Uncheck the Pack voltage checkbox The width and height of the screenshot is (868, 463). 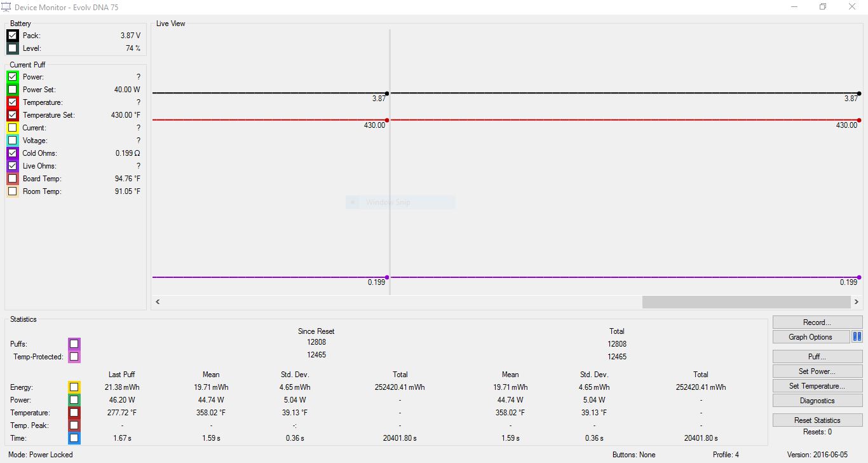coord(13,36)
